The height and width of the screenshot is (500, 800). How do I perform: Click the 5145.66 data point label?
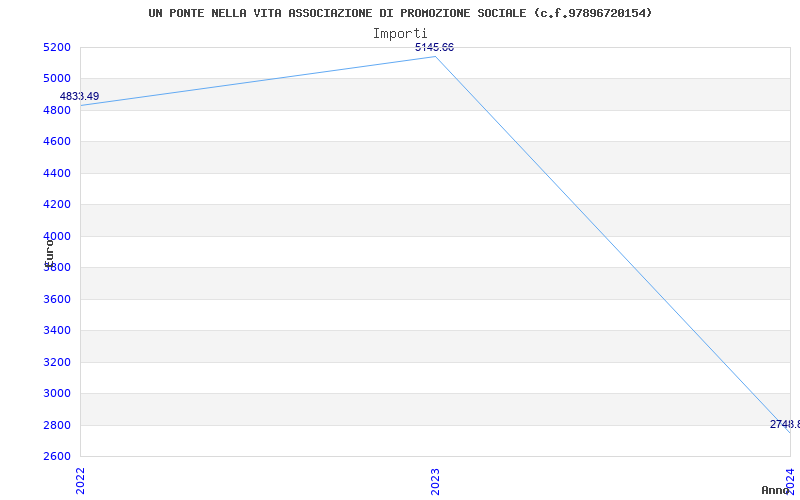(x=434, y=47)
